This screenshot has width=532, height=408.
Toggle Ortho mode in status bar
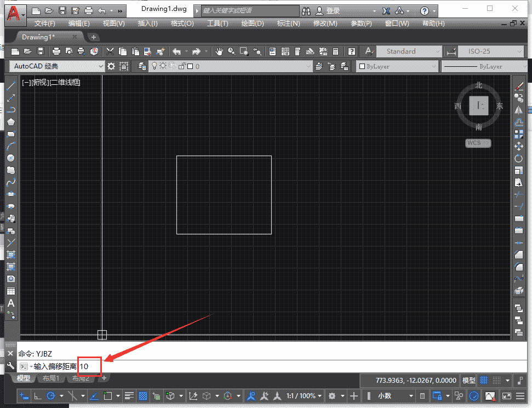[x=38, y=396]
